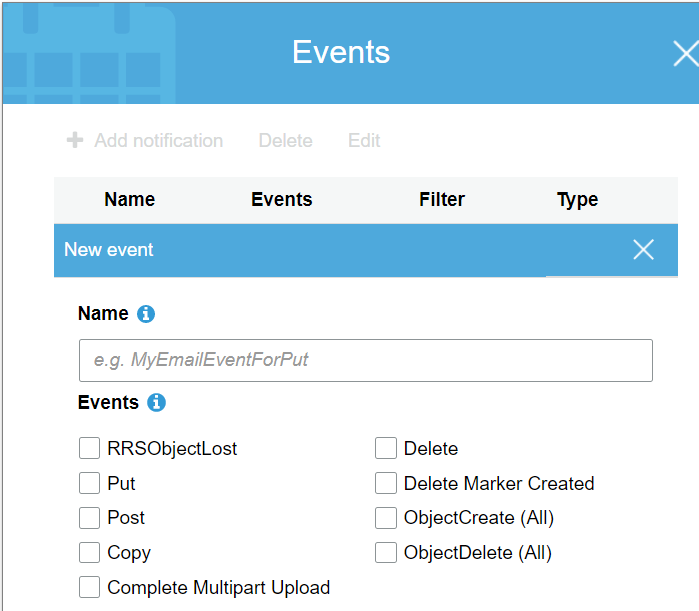Close the Events dialog
Screen dimensions: 699x611
click(685, 53)
